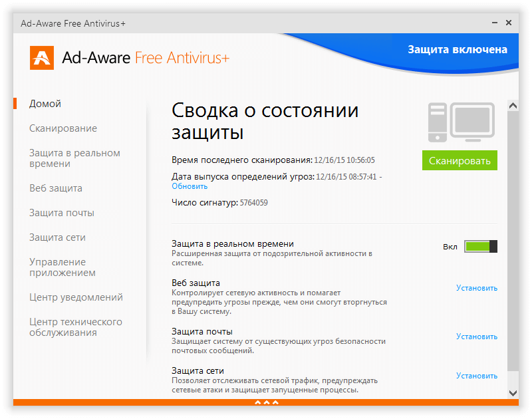
Task: Click the Обновить link to update definitions
Action: point(189,186)
